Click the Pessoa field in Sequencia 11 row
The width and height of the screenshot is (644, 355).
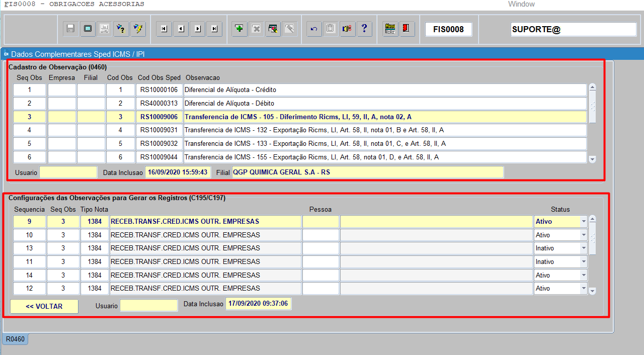point(320,261)
